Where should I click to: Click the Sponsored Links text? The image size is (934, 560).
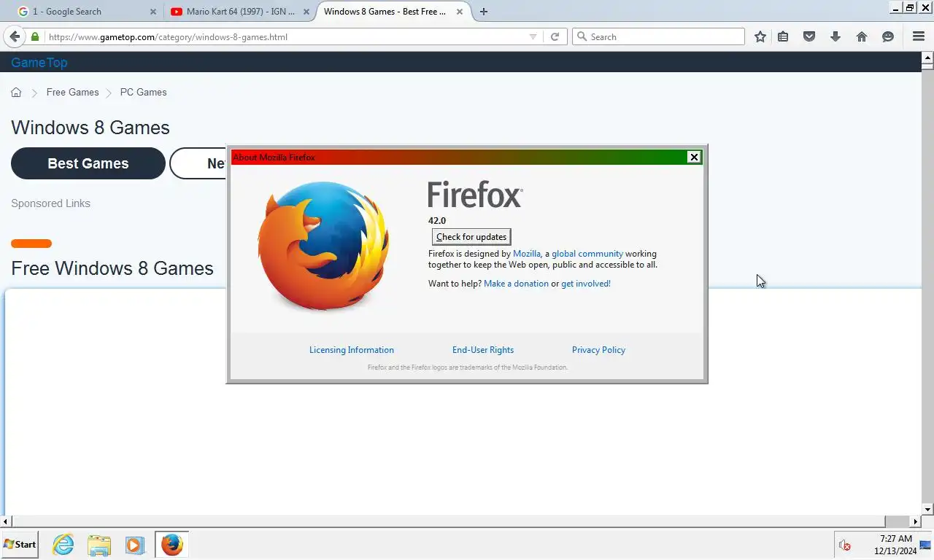point(51,203)
